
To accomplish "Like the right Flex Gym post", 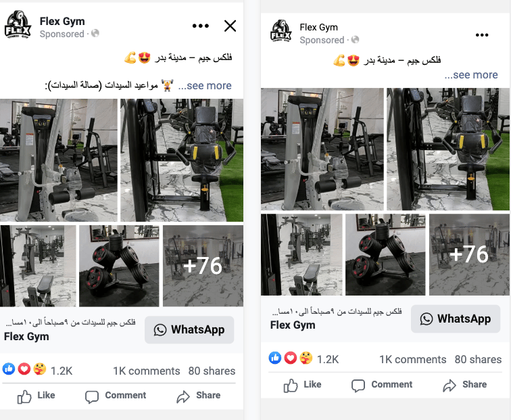I will (x=302, y=385).
